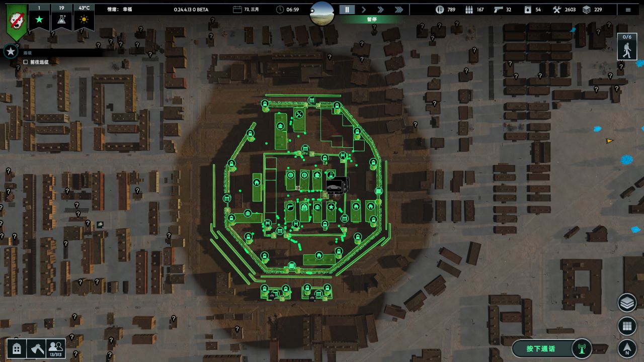This screenshot has height=362, width=644.
Task: Click the map layers icon
Action: coord(627,303)
